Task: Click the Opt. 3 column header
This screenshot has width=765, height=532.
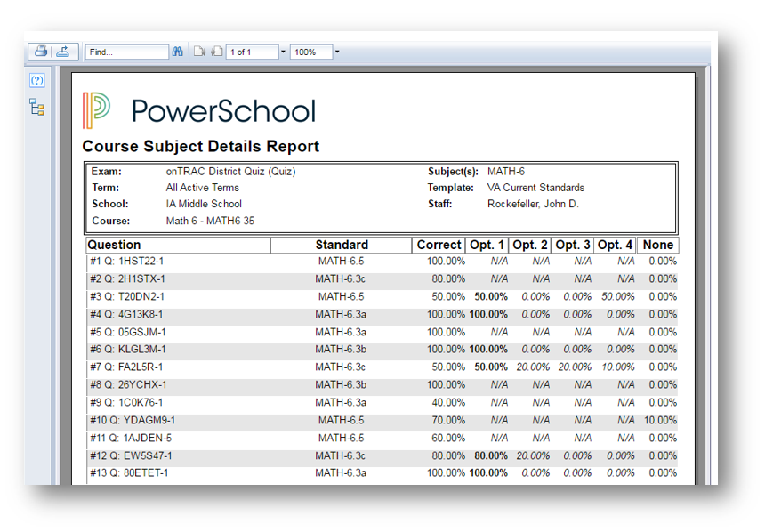Action: point(572,245)
